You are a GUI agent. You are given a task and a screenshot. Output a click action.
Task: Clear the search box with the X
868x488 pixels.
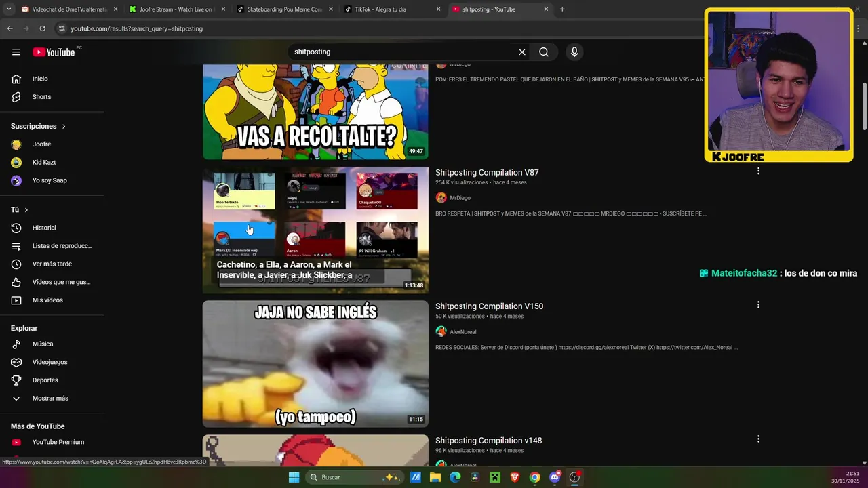[x=522, y=52]
